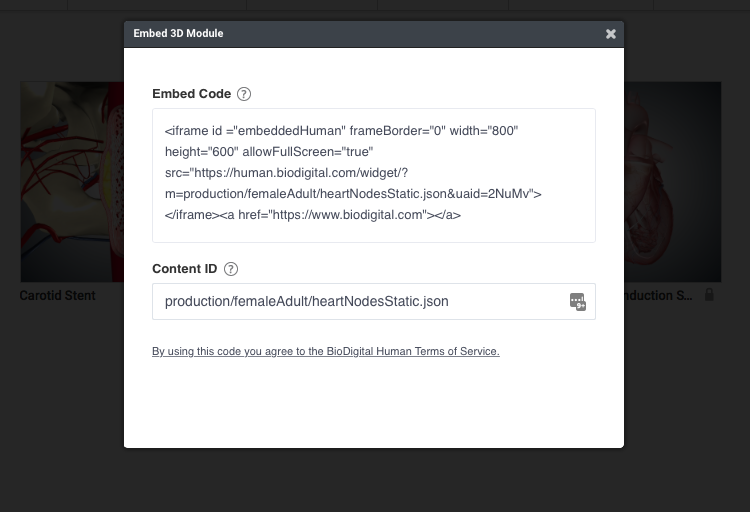Click password manager icon in Content ID field
The image size is (750, 512).
click(x=578, y=302)
